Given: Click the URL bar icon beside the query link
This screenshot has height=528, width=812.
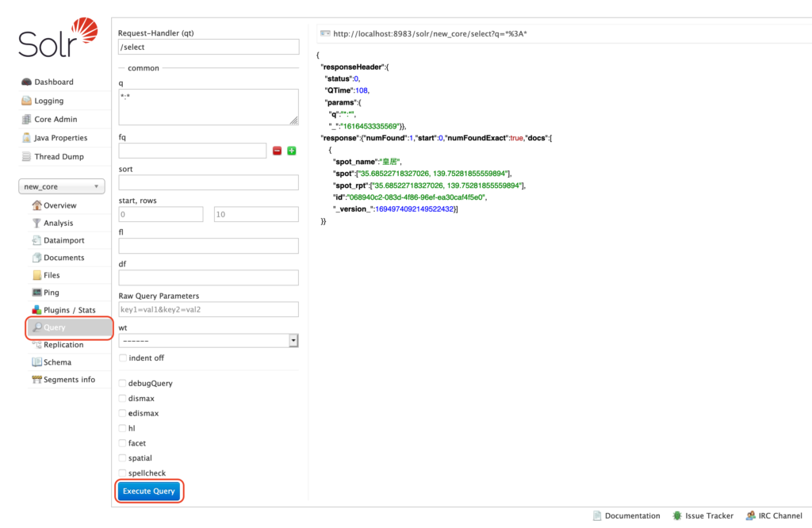Looking at the screenshot, I should pos(325,33).
